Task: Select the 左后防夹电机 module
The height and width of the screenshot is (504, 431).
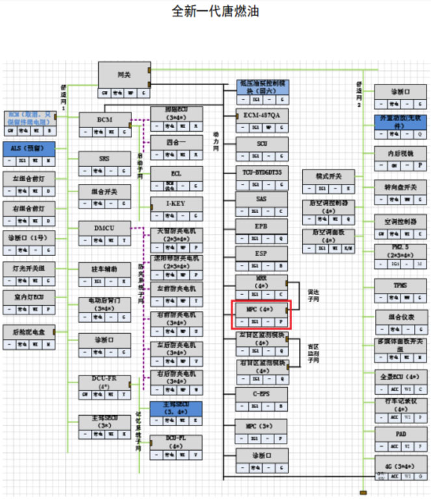Action: point(177,354)
